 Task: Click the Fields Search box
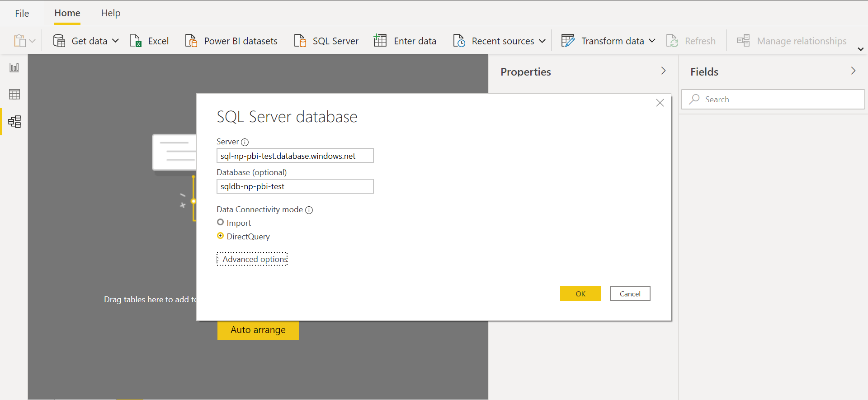(x=773, y=99)
